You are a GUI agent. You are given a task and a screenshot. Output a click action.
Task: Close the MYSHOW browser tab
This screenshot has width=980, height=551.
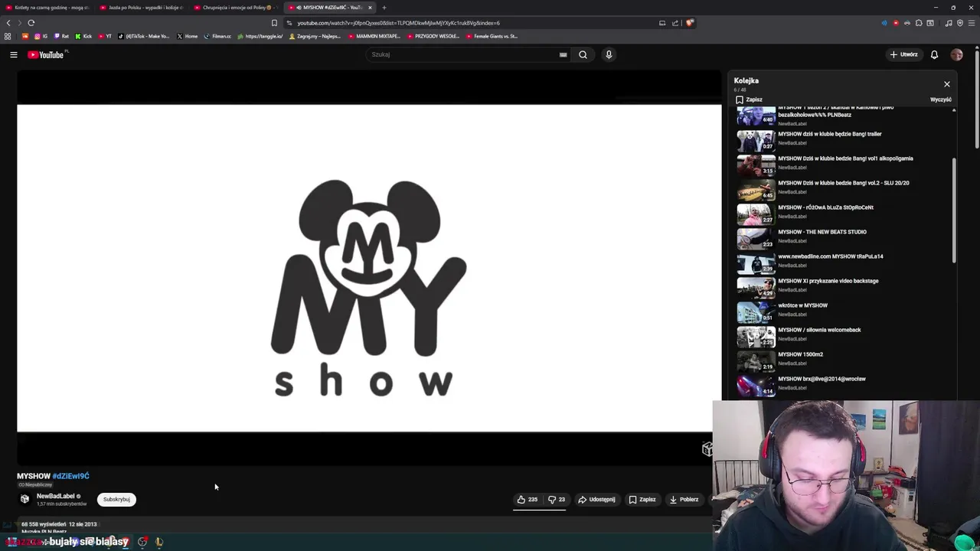click(x=370, y=8)
